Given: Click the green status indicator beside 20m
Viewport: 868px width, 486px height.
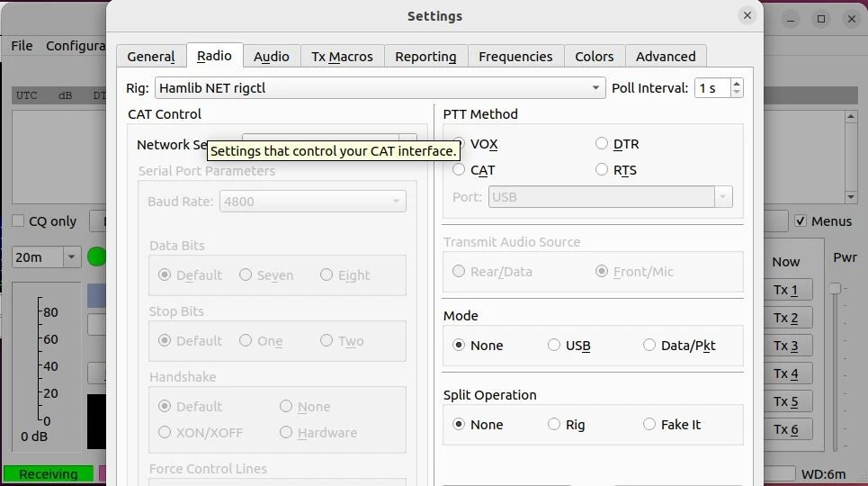Looking at the screenshot, I should [96, 257].
